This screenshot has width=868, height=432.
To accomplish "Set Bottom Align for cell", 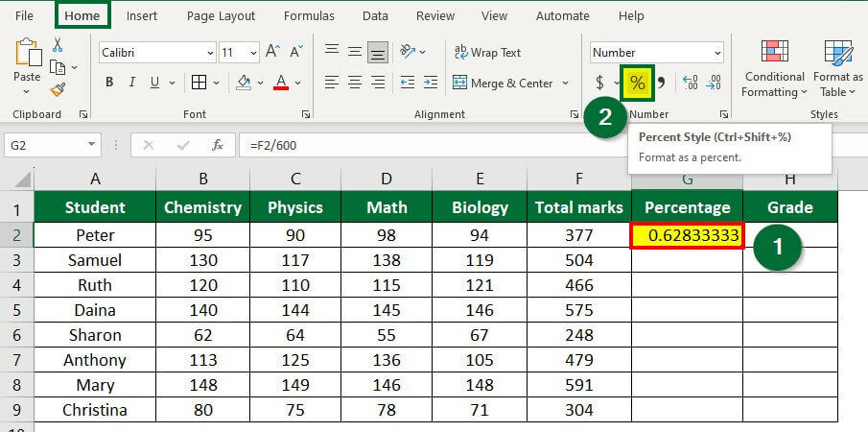I will click(378, 53).
